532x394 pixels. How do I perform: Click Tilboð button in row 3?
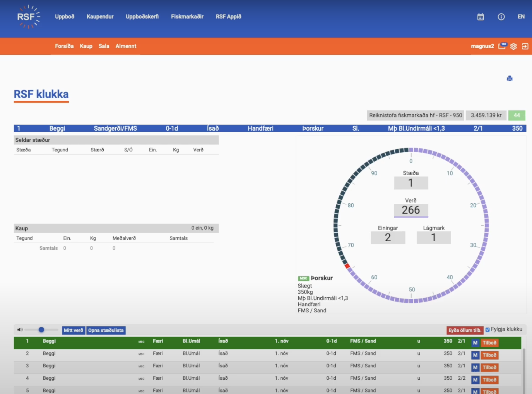tap(489, 367)
